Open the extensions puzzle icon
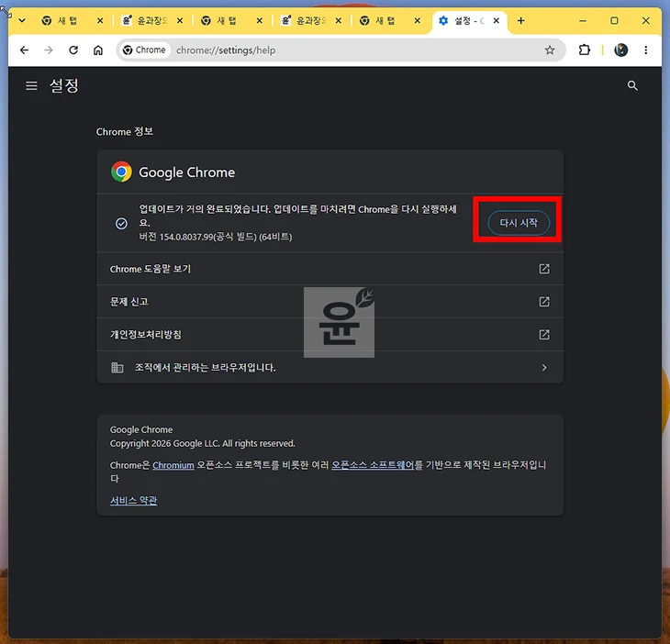The height and width of the screenshot is (644, 670). point(584,50)
